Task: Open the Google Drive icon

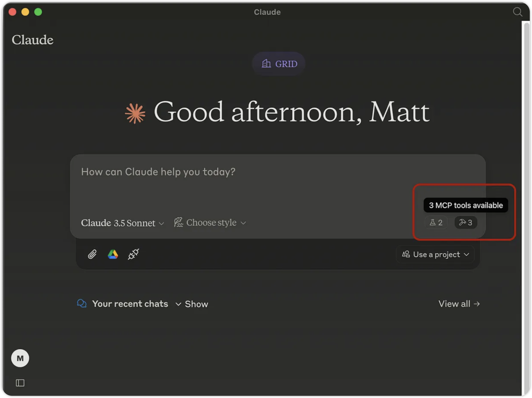Action: coord(113,254)
